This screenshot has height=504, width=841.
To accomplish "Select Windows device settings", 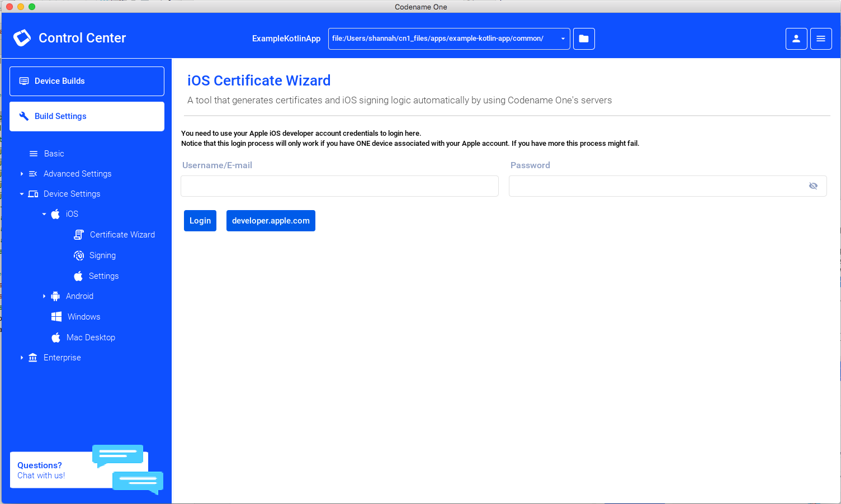I will click(84, 317).
